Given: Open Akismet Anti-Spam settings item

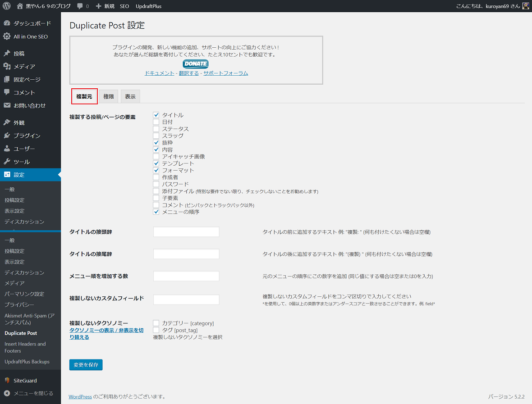Looking at the screenshot, I should pos(29,319).
